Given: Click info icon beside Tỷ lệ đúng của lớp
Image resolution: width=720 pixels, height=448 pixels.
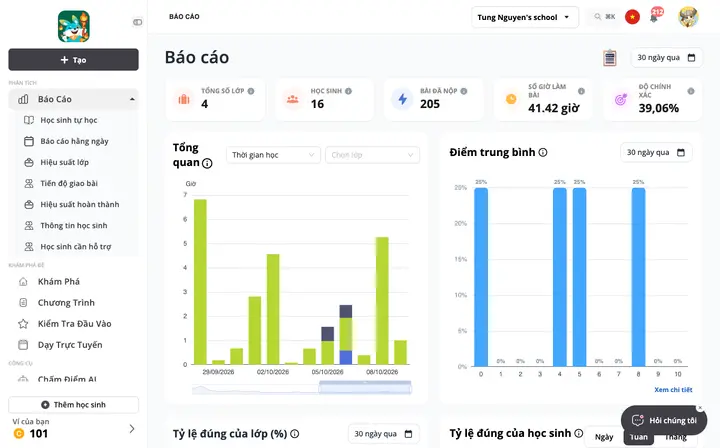Looking at the screenshot, I should click(x=295, y=434).
